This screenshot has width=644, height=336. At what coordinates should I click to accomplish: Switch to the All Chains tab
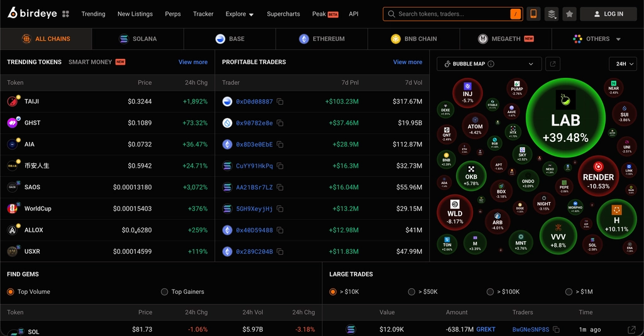[x=46, y=38]
